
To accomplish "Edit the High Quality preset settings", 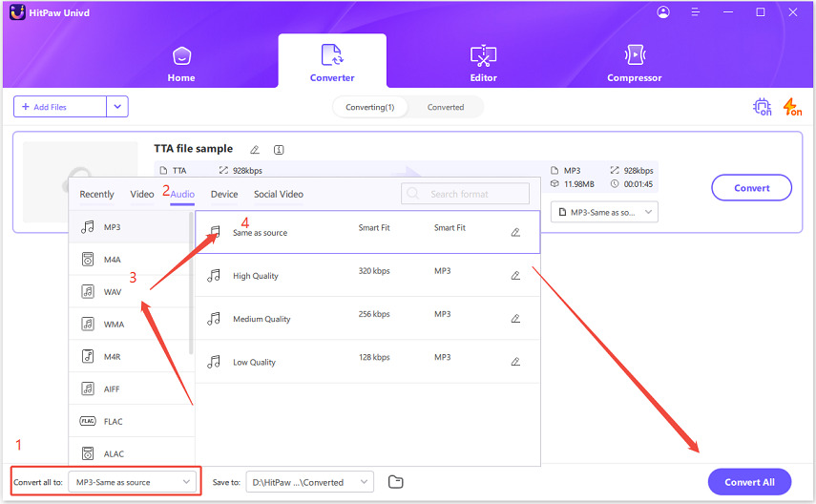I will coord(515,276).
